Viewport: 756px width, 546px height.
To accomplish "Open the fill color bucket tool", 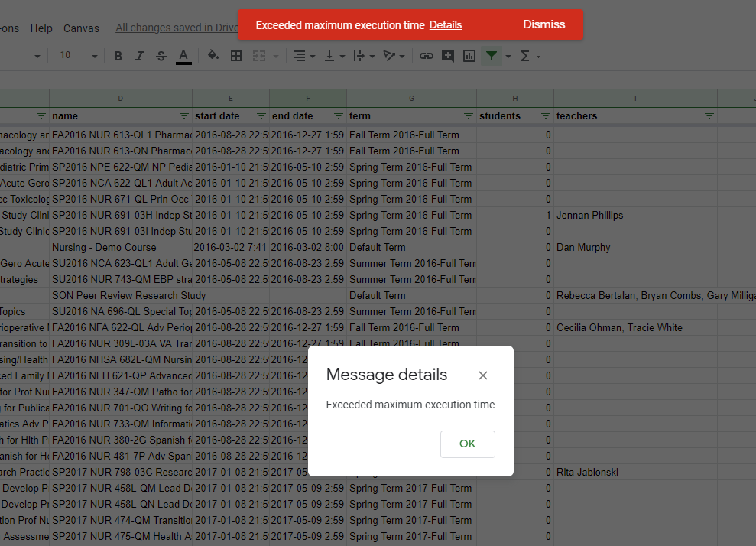I will click(x=213, y=56).
